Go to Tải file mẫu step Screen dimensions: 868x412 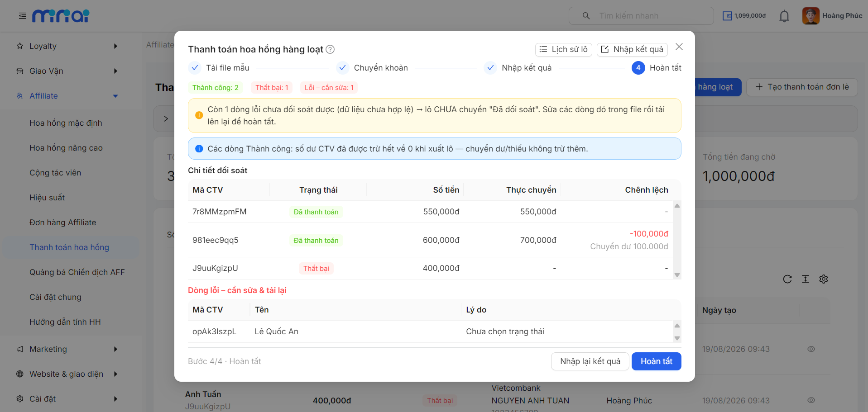click(219, 68)
